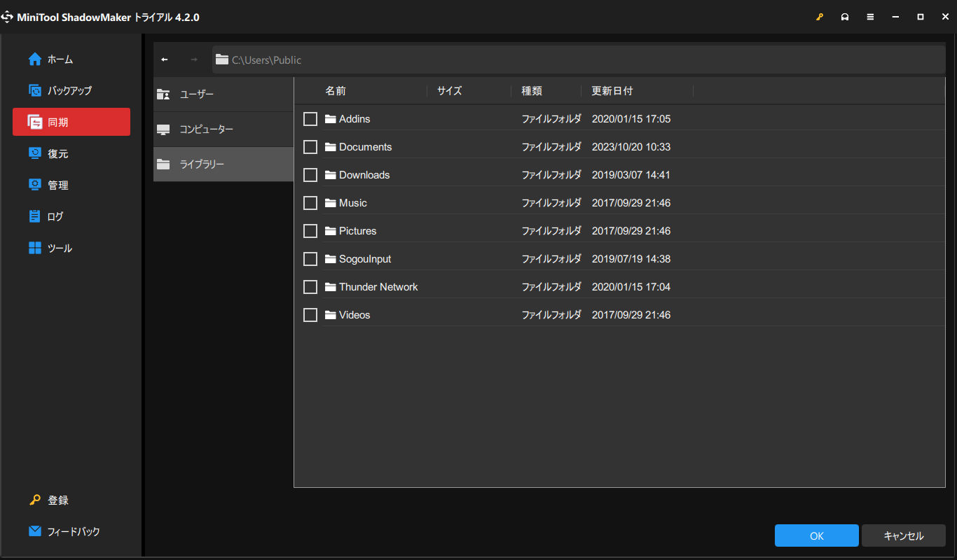The height and width of the screenshot is (560, 957).
Task: Select ユーザー in the source list
Action: tap(223, 94)
